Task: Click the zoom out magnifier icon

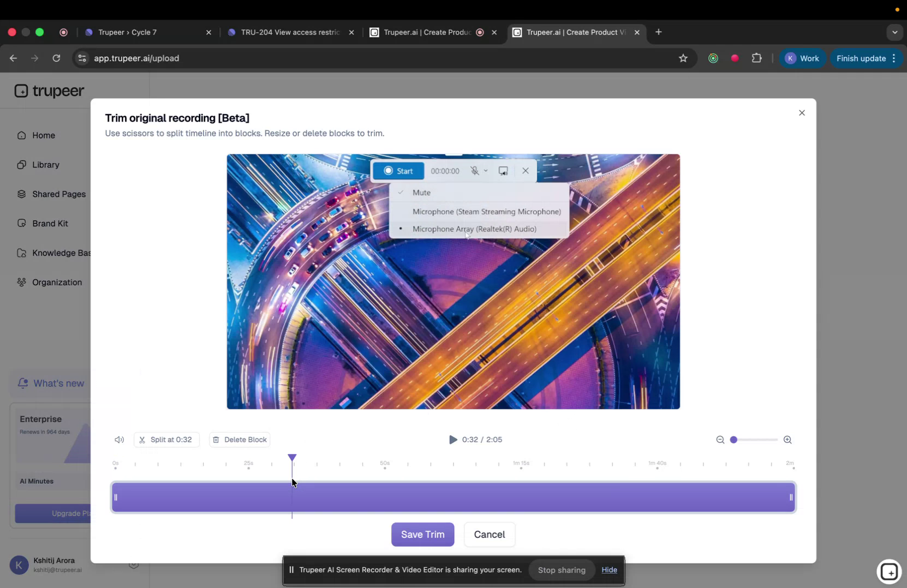Action: [x=720, y=440]
